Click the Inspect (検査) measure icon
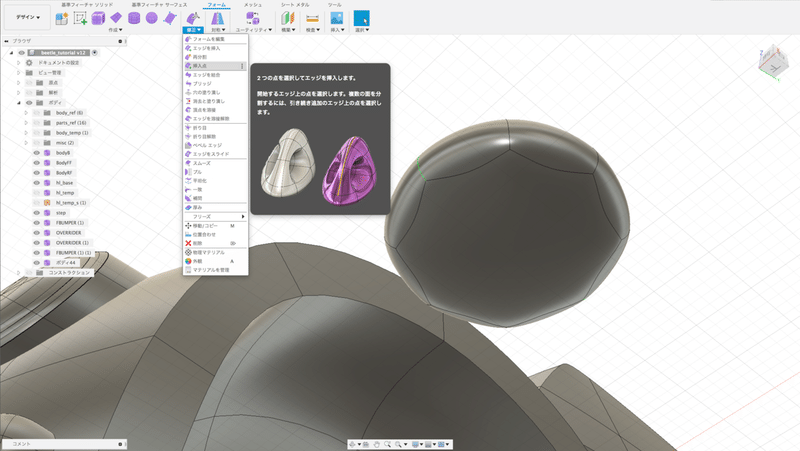This screenshot has height=451, width=800. [x=312, y=18]
